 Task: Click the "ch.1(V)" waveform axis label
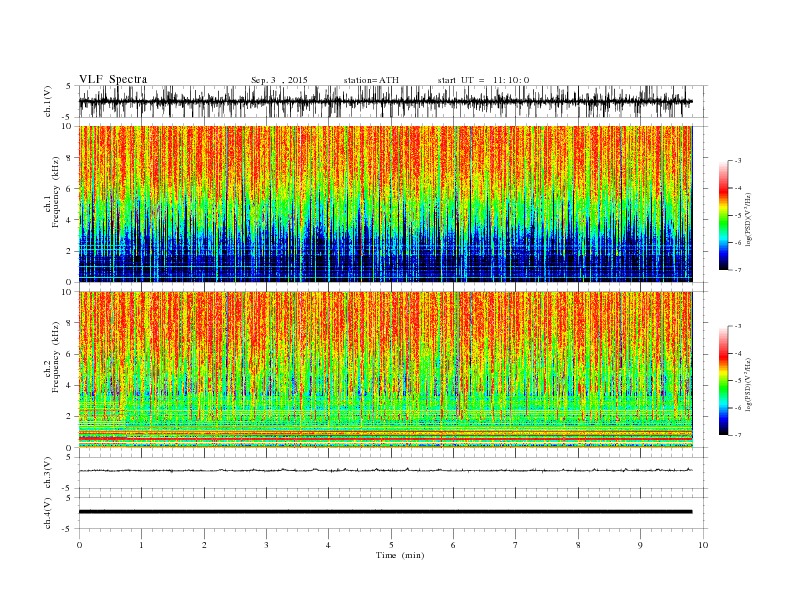48,101
